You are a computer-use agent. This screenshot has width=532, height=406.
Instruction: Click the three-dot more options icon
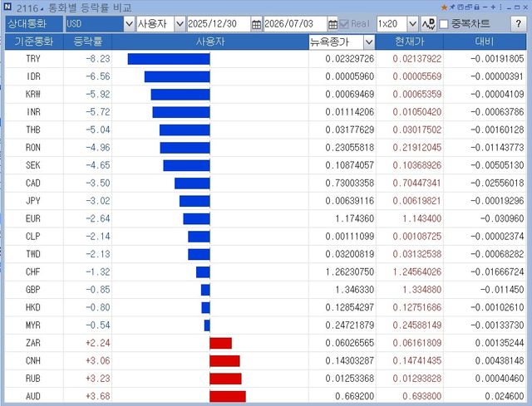click(500, 7)
